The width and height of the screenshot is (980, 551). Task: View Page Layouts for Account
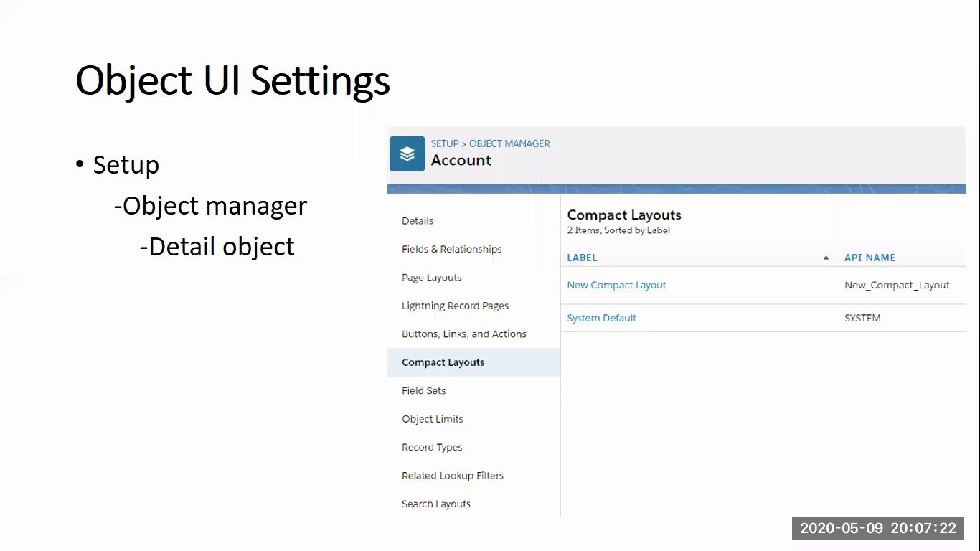(x=431, y=277)
